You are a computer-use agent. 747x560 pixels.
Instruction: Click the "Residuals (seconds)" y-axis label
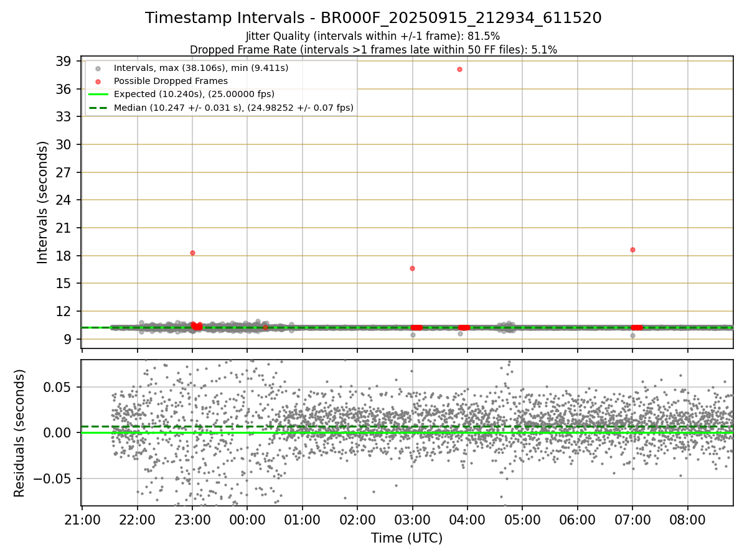pos(20,433)
